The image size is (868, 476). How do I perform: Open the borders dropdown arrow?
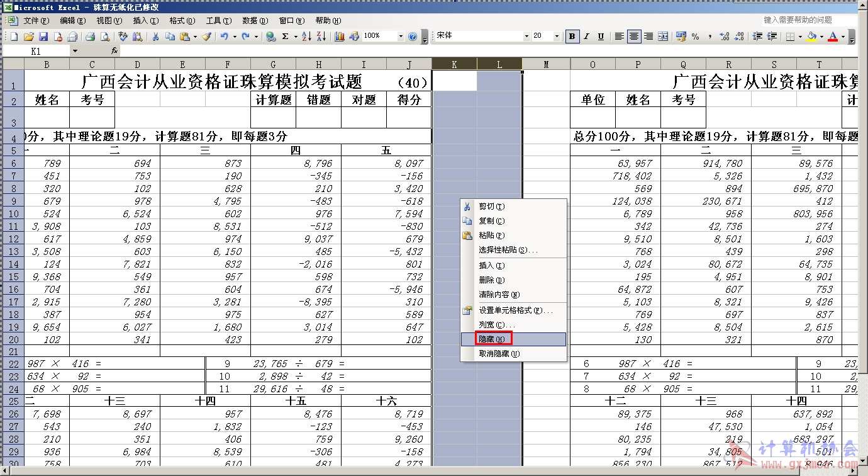[x=800, y=37]
